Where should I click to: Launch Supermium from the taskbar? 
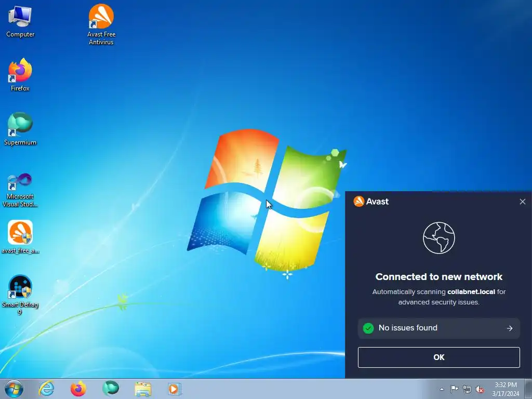[111, 389]
